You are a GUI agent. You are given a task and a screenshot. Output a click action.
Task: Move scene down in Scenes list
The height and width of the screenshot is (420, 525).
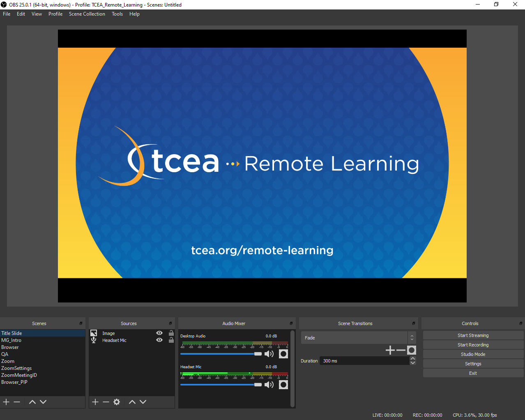coord(43,402)
